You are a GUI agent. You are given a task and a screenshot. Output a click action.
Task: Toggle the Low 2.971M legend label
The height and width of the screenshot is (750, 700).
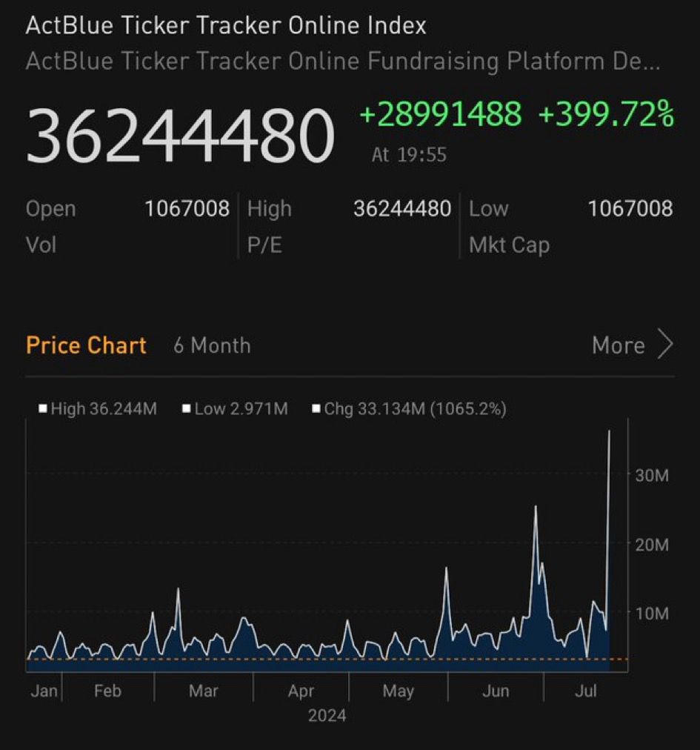coord(241,408)
